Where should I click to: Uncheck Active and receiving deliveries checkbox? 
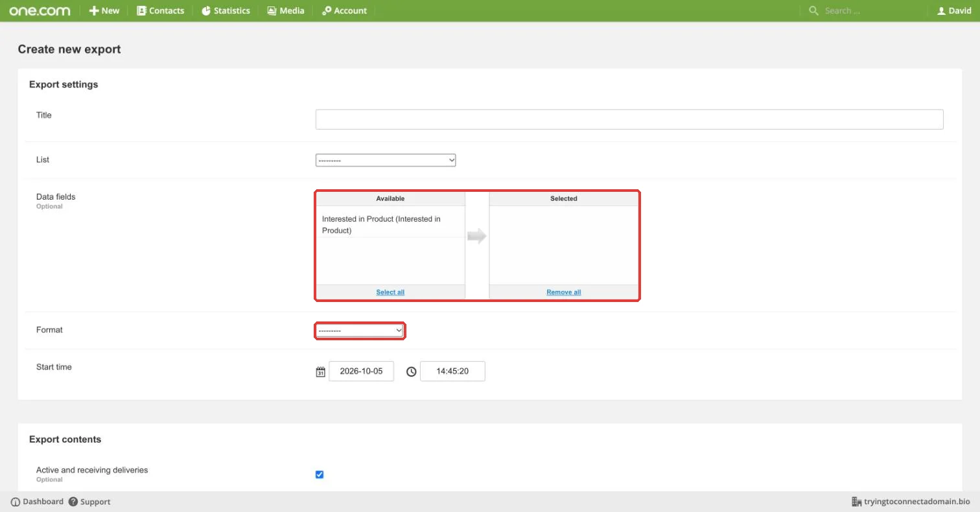click(320, 474)
